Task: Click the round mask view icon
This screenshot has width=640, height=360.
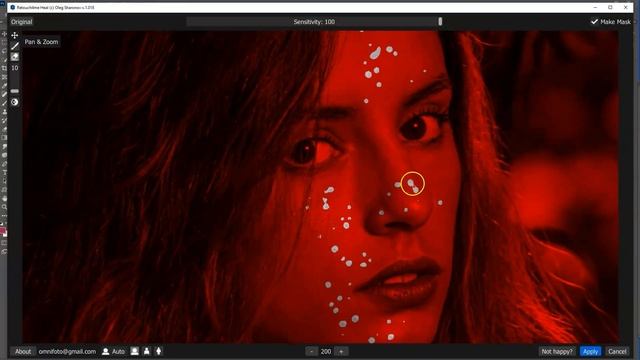Action: (15, 102)
